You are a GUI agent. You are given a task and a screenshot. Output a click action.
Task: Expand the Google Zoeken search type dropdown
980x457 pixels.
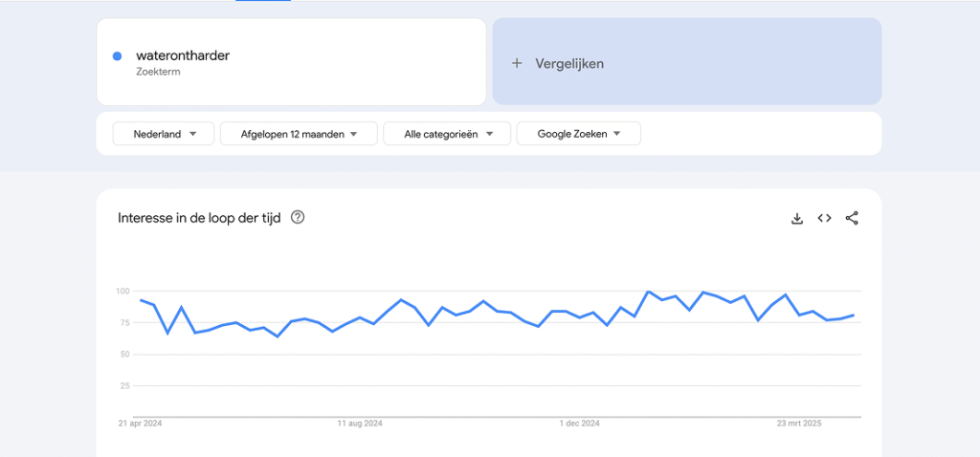[578, 134]
